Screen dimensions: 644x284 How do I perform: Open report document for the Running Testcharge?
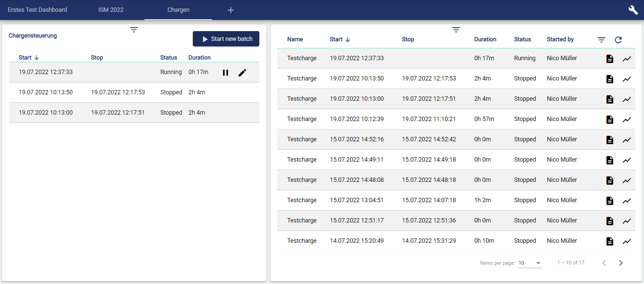(610, 59)
